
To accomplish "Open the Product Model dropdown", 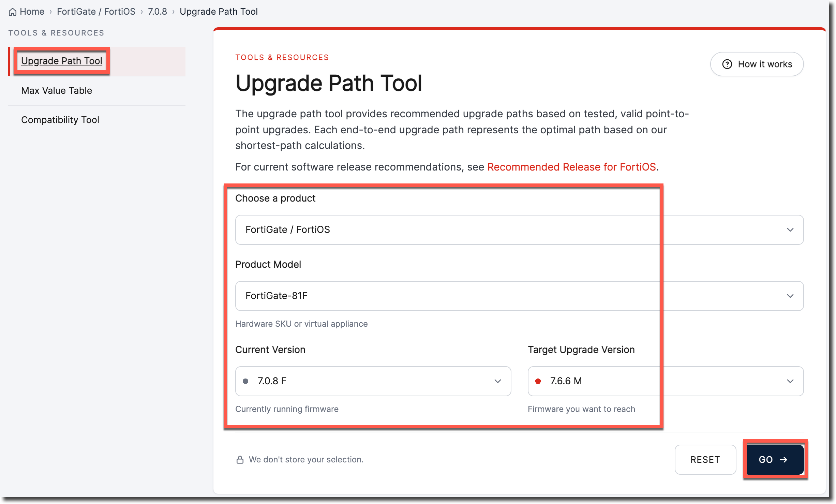I will pos(519,296).
